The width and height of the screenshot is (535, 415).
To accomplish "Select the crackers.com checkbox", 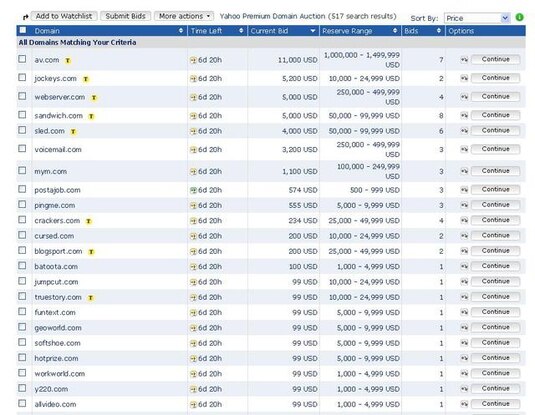I will click(x=22, y=220).
